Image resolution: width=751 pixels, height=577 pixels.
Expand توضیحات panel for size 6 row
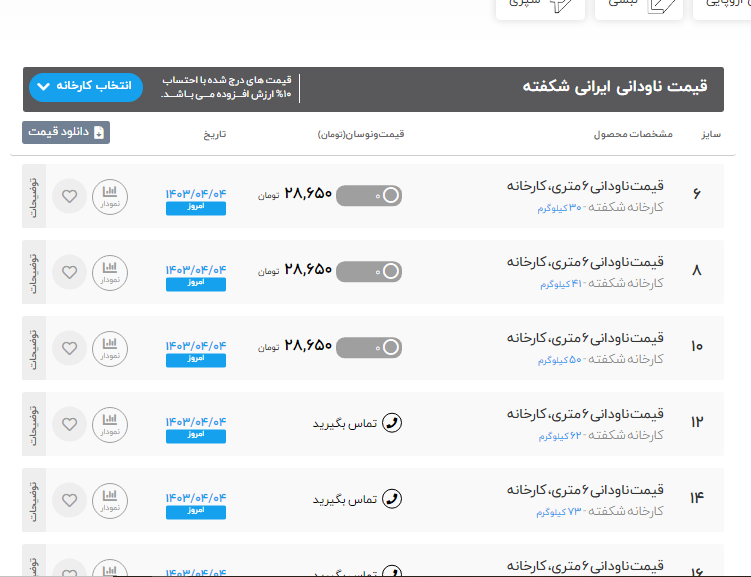[x=33, y=196]
